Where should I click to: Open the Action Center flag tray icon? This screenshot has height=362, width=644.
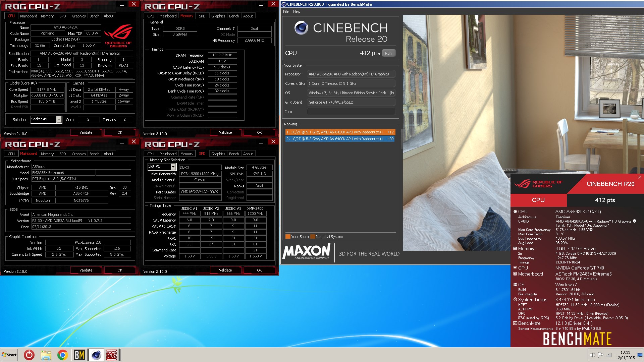600,355
